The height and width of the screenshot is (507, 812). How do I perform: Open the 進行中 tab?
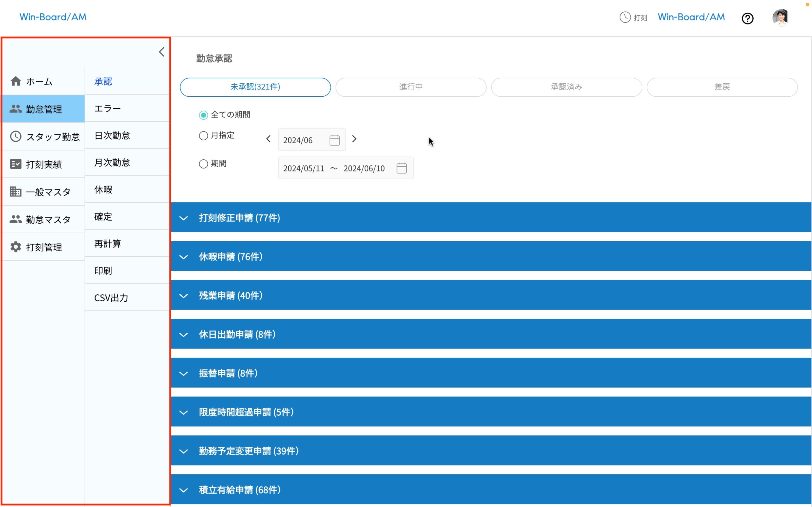pos(410,87)
